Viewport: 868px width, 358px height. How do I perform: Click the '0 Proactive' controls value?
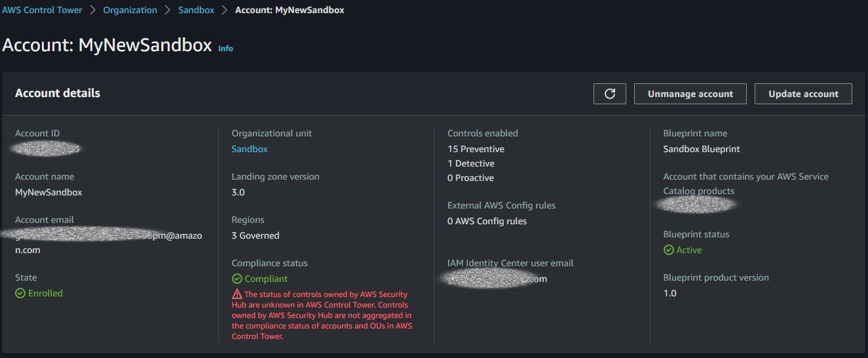click(x=470, y=178)
